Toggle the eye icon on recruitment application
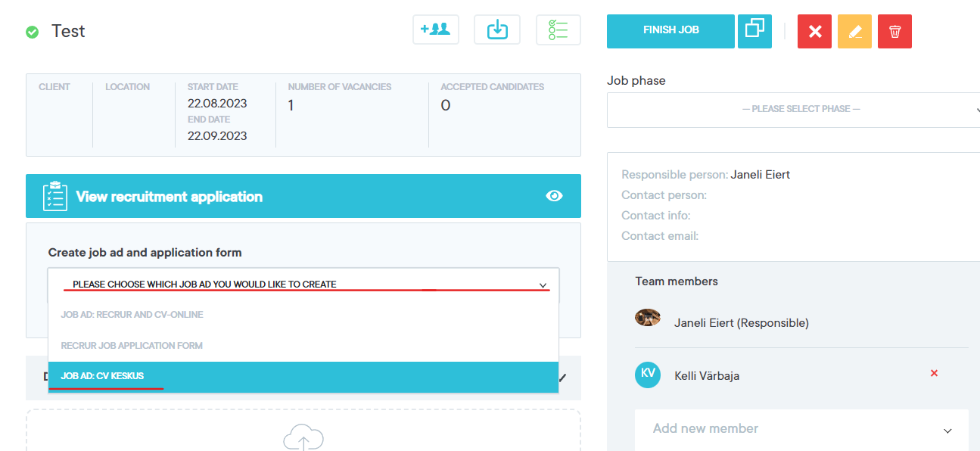Viewport: 980px width, 451px height. point(554,197)
